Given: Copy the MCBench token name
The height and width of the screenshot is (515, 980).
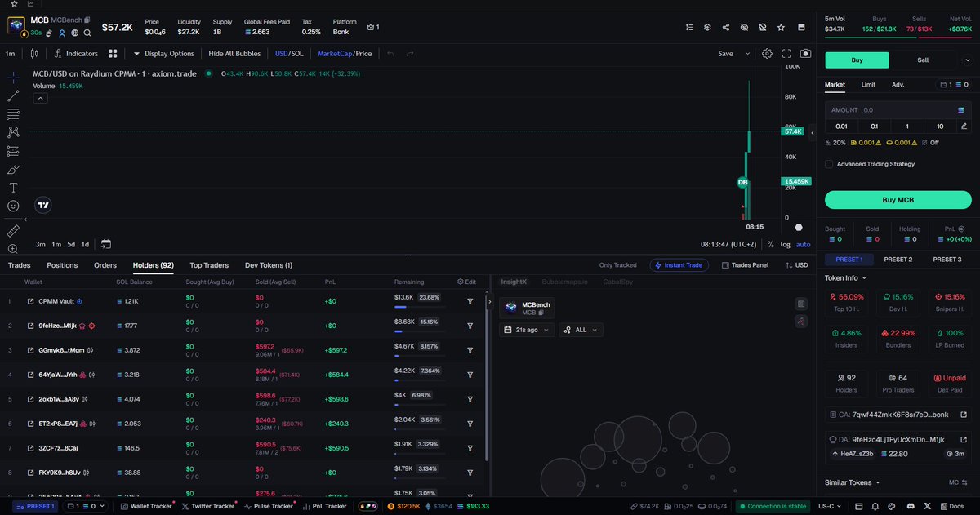Looking at the screenshot, I should click(x=87, y=19).
